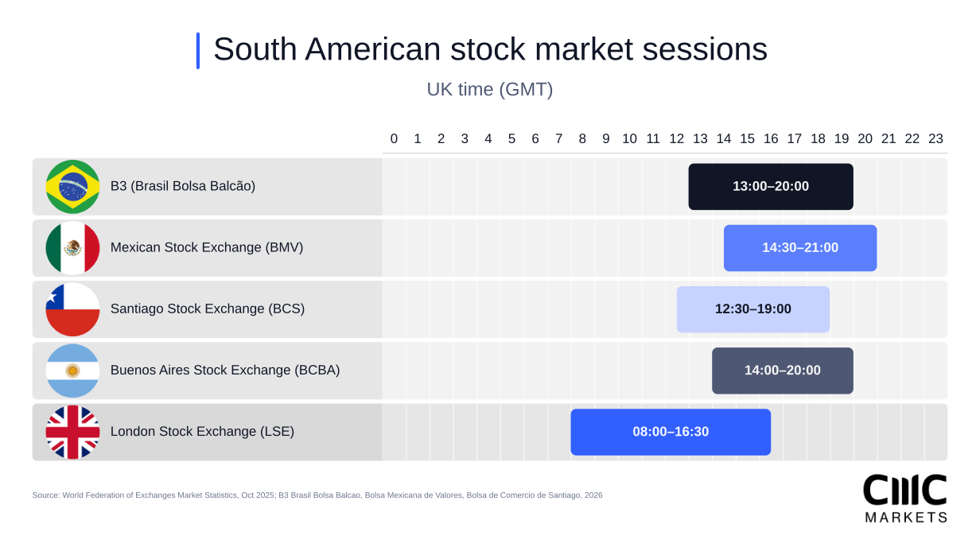Viewport: 980px width, 555px height.
Task: Click the Argentina flag icon
Action: 72,371
